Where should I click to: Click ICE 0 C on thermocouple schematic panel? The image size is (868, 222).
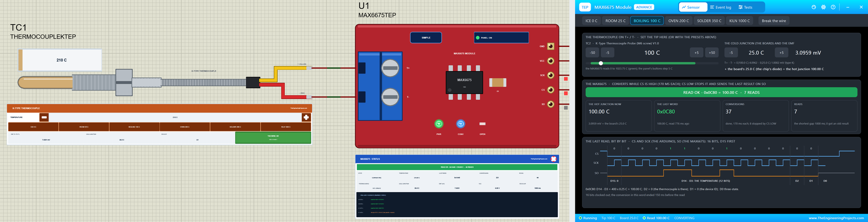(x=33, y=127)
